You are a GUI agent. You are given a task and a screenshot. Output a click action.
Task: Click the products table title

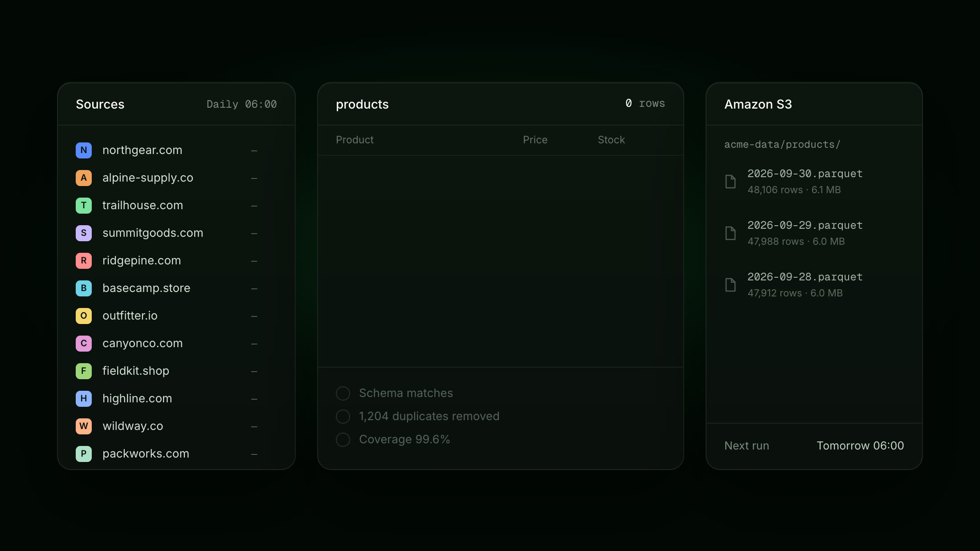pos(362,104)
